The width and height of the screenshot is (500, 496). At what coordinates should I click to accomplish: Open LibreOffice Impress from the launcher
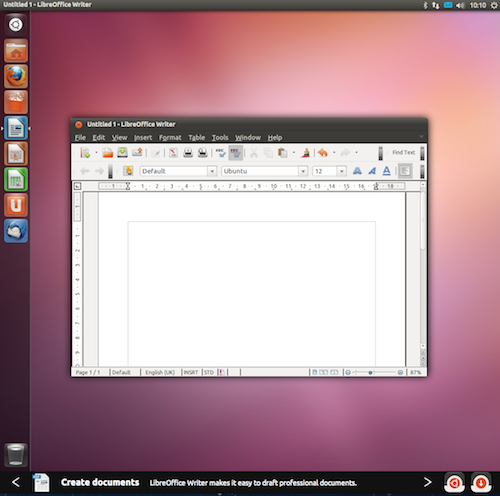16,154
